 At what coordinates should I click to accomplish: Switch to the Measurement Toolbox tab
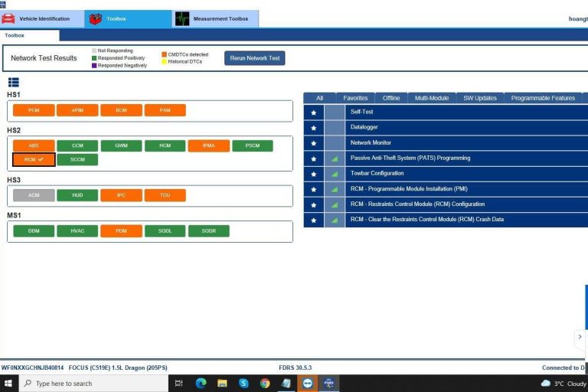pos(215,18)
